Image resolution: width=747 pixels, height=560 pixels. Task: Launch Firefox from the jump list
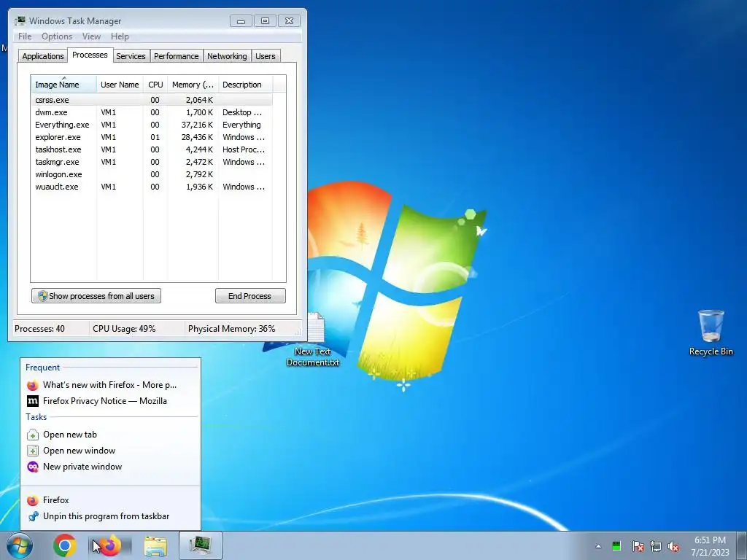pos(110,500)
